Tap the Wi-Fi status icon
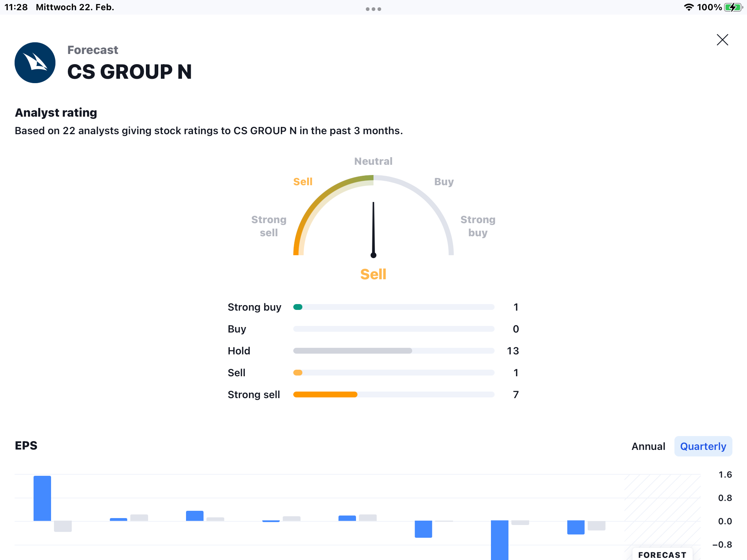Viewport: 747px width, 560px height. [x=688, y=7]
